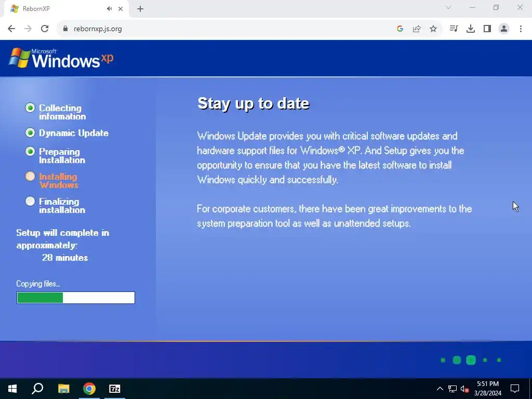
Task: Click the "Stay up to date" heading
Action: (x=253, y=103)
